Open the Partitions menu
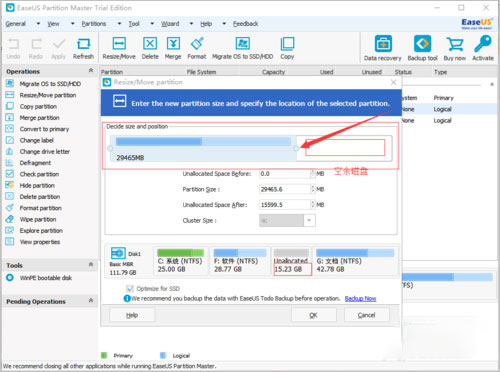This screenshot has width=500, height=372. [x=94, y=24]
